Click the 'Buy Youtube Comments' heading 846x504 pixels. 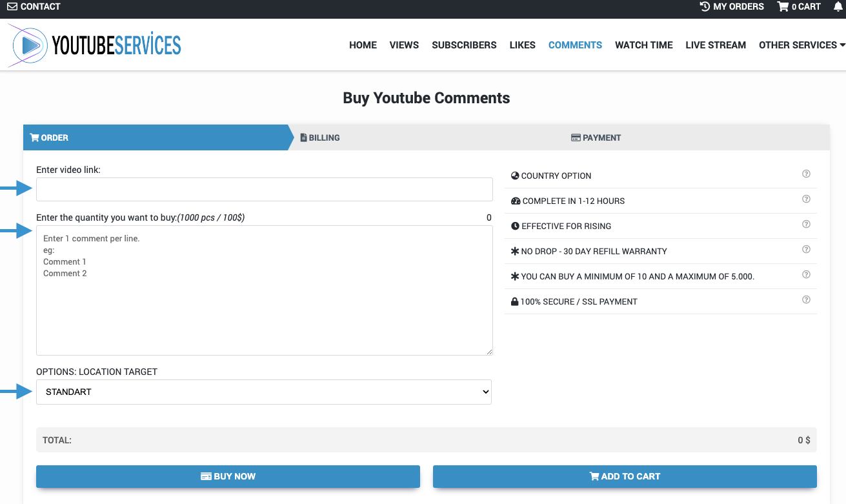[x=427, y=98]
